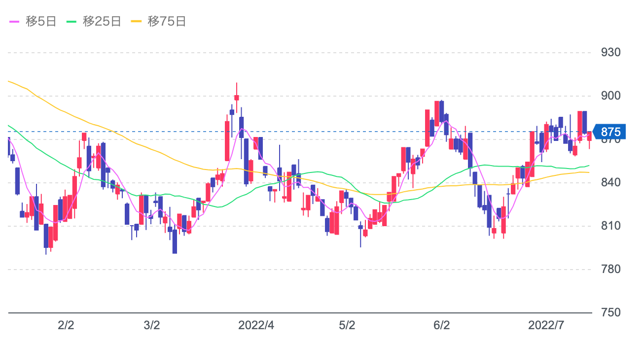Click the blue 875 current price tag
644x342 pixels.
click(x=608, y=132)
